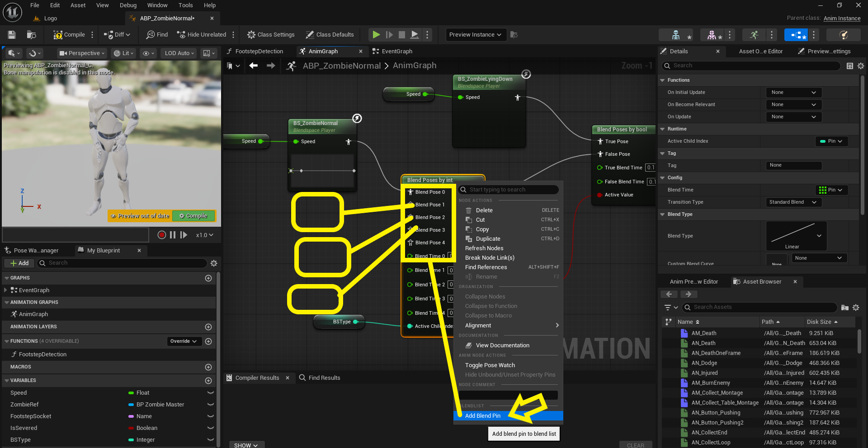Image resolution: width=868 pixels, height=448 pixels.
Task: Toggle Hide Unrelated nodes
Action: click(202, 35)
